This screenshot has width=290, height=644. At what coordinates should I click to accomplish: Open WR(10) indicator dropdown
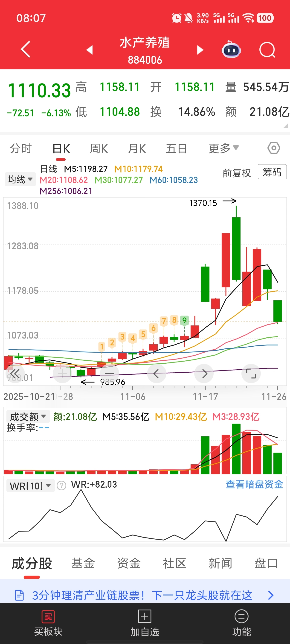[30, 486]
